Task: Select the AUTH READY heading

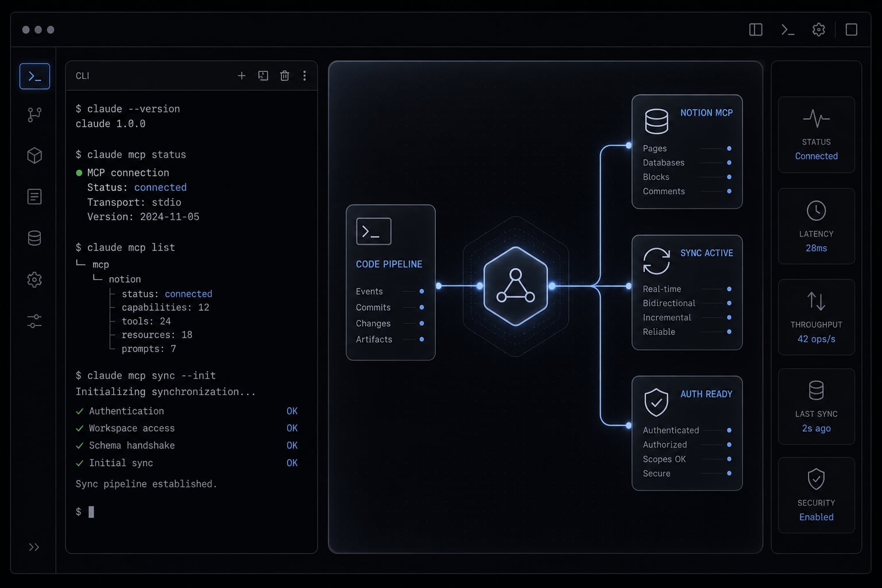Action: (706, 394)
